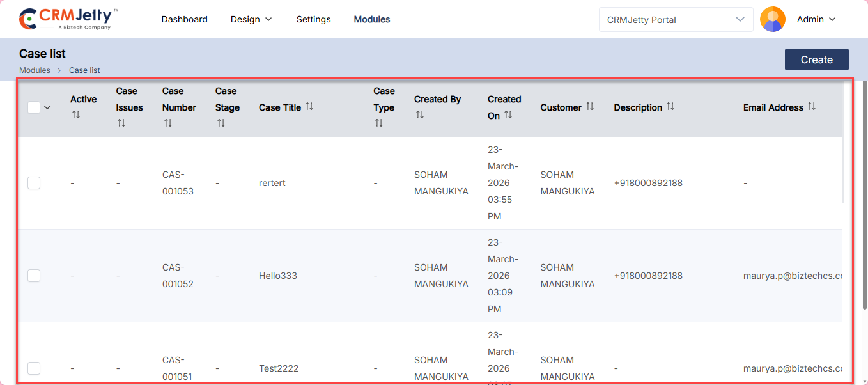Sort by Created On column icon
The image size is (868, 385).
point(508,115)
